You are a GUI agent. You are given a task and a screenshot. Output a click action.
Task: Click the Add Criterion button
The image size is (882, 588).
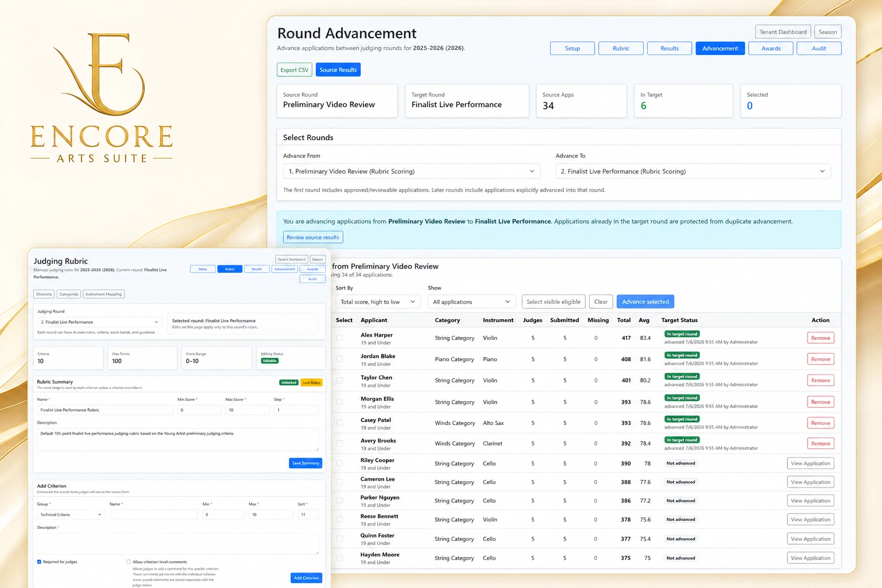click(306, 578)
